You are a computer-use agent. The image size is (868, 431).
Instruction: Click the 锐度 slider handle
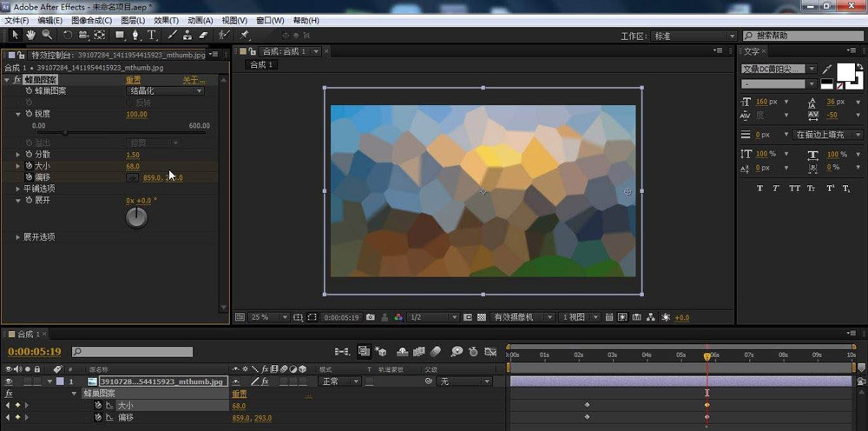point(63,133)
